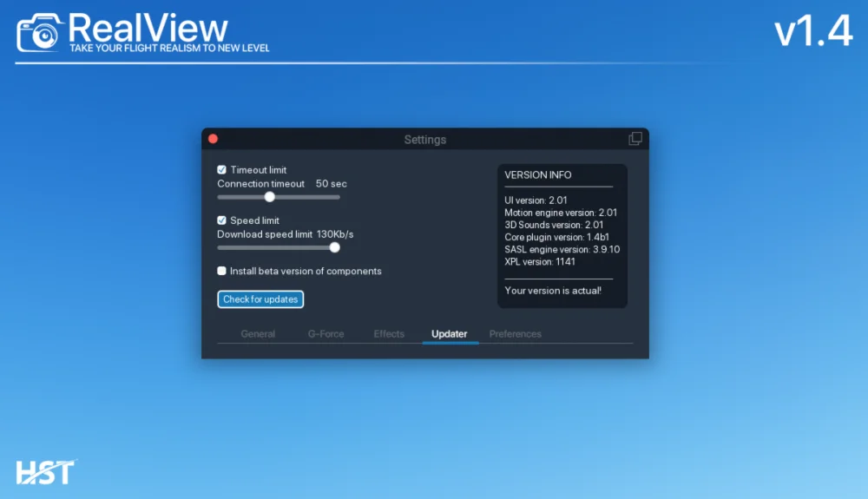Click 3D Sounds version: 2.01 line
Viewport: 868px width, 499px height.
(x=554, y=225)
